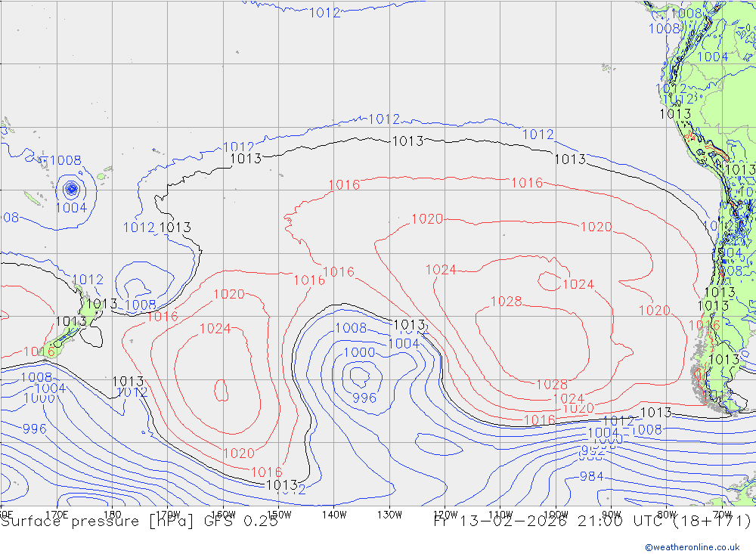
Task: Click the blue 984 isobar label
Action: tap(591, 476)
